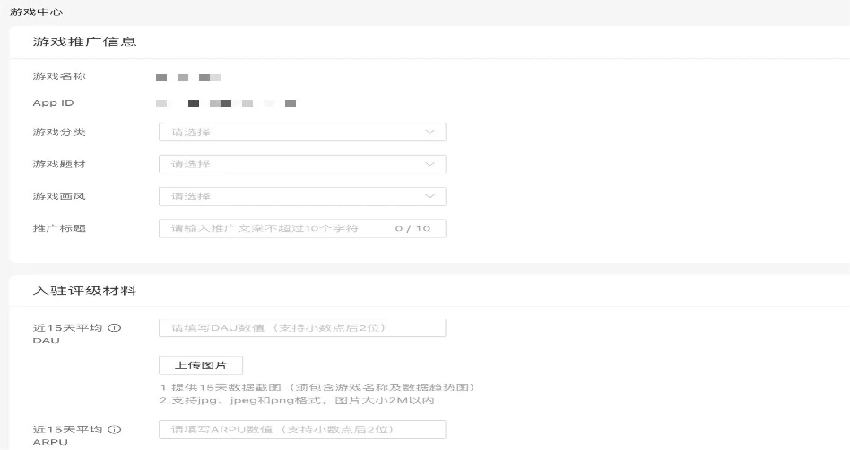Focus the 推广标题 text input field
This screenshot has height=450, width=850.
[270, 228]
